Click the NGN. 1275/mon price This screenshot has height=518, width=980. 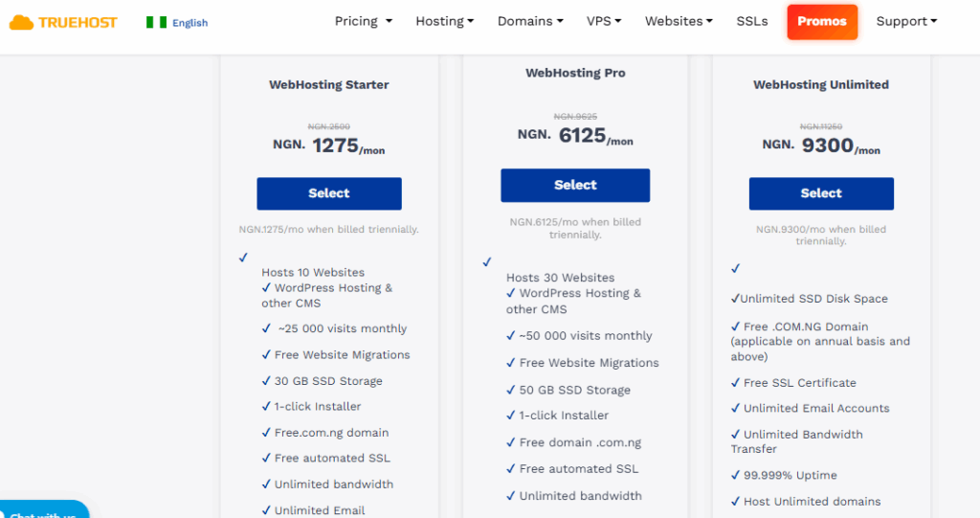329,146
